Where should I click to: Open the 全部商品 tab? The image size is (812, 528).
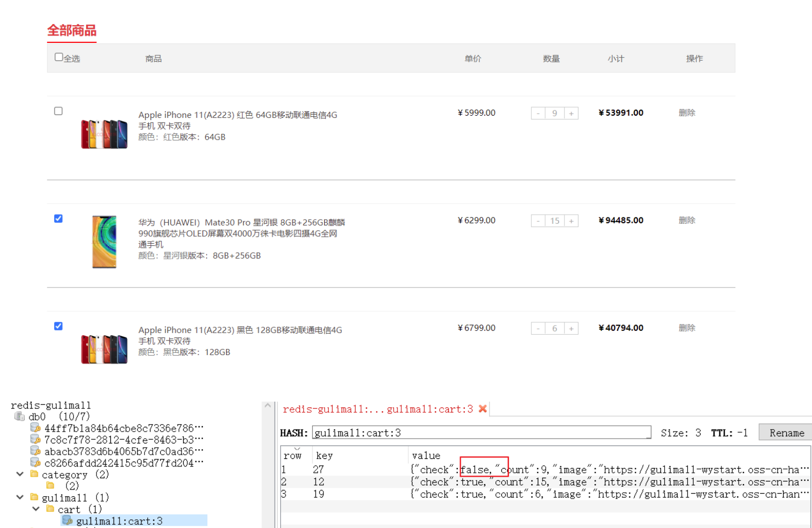click(72, 31)
